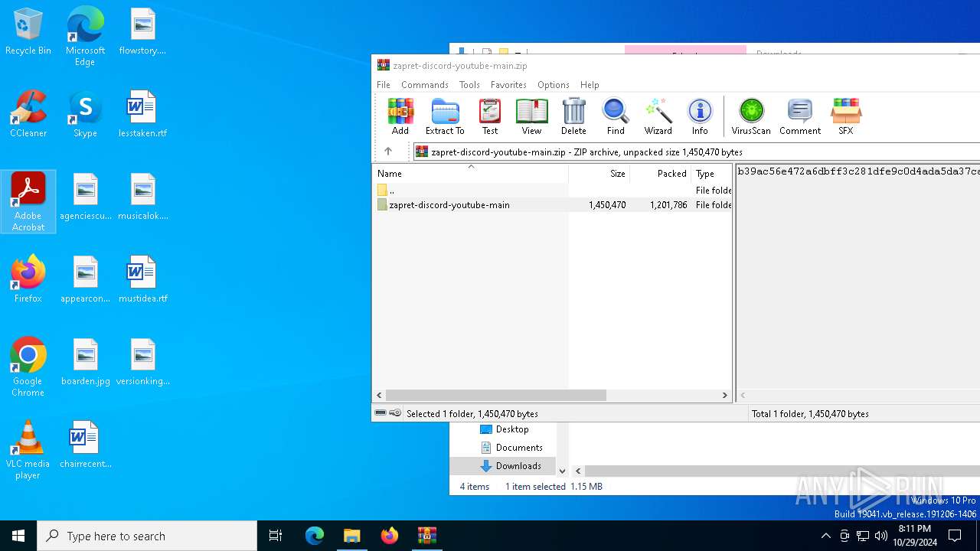Image resolution: width=980 pixels, height=551 pixels.
Task: Open VLC media player desktop shortcut
Action: 28,450
